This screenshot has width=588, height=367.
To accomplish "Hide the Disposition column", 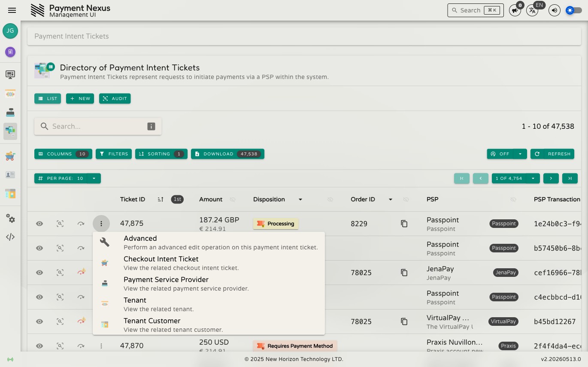I will [x=330, y=200].
